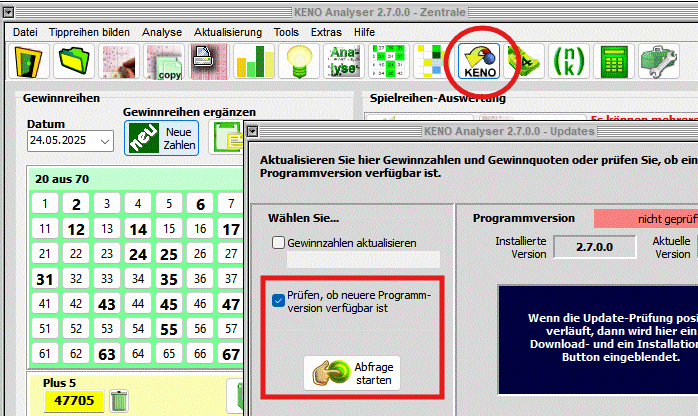698x416 pixels.
Task: Toggle number 33 in the grid
Action: pyautogui.click(x=107, y=279)
